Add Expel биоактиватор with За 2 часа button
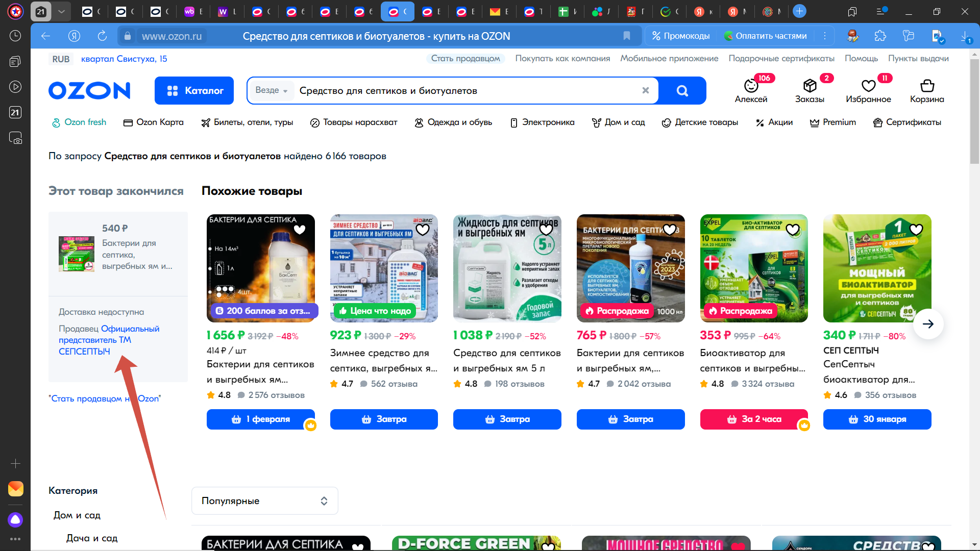 tap(753, 419)
